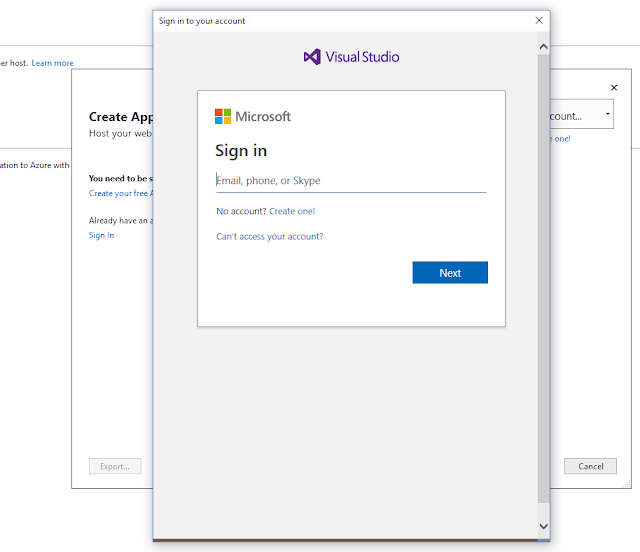Click the 'Sign in to your account' title text
Screen dimensions: 640x552
202,21
